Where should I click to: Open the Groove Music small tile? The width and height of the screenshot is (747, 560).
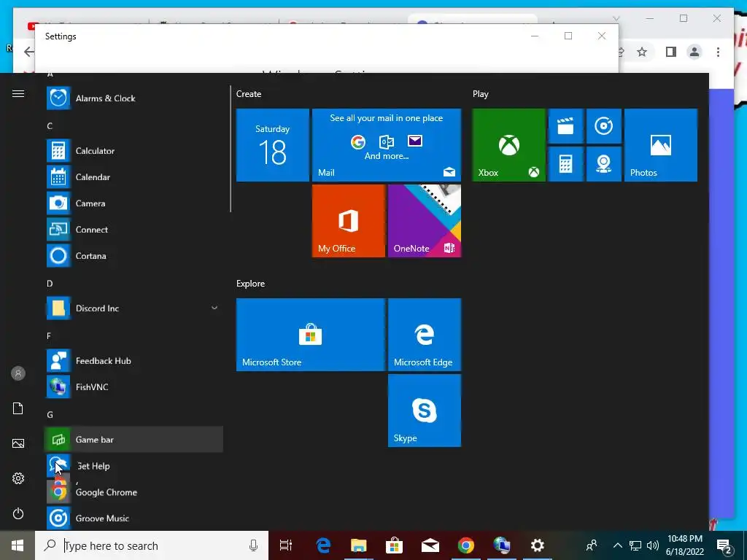pos(603,126)
